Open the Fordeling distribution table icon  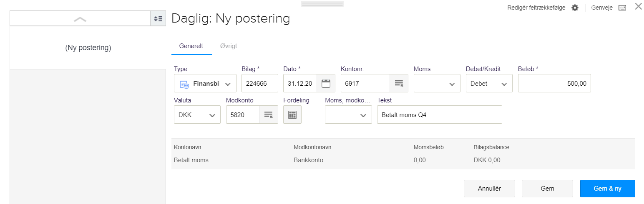292,115
